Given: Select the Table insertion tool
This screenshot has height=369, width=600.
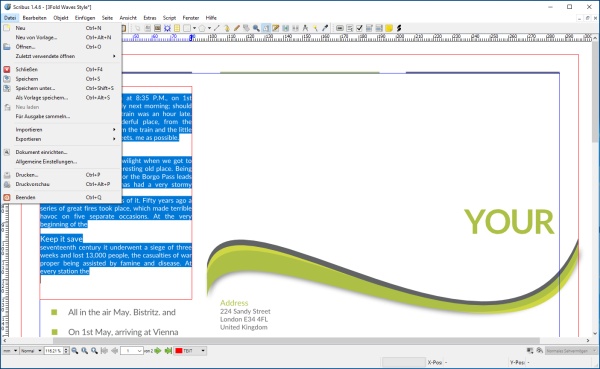Looking at the screenshot, I should pyautogui.click(x=177, y=28).
